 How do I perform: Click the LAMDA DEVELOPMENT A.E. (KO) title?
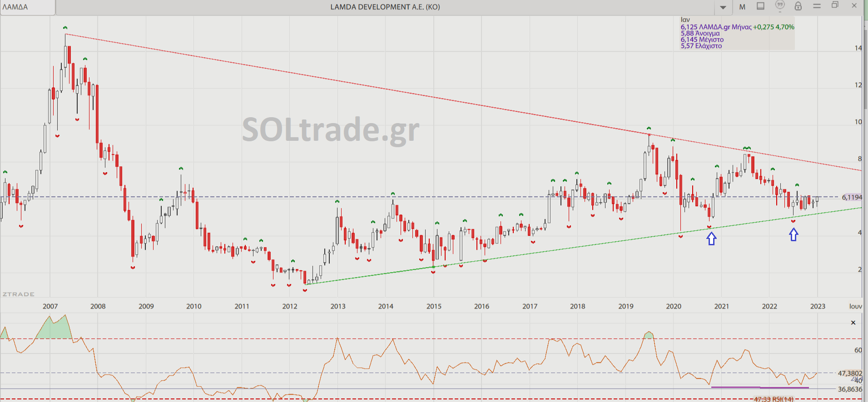[385, 7]
